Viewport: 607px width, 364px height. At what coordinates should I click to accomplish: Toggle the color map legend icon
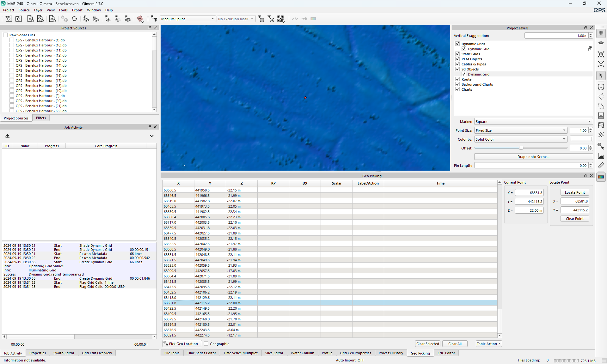pos(601,177)
